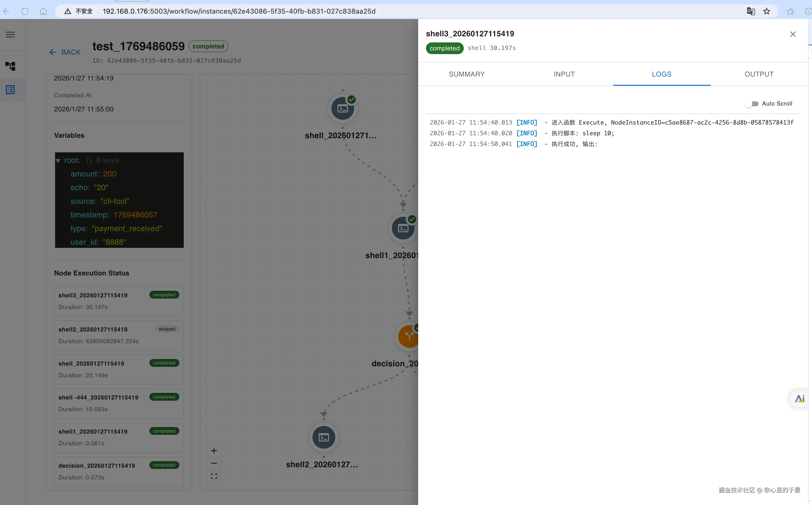Reload the page with refresh icon
812x505 pixels.
pos(25,11)
